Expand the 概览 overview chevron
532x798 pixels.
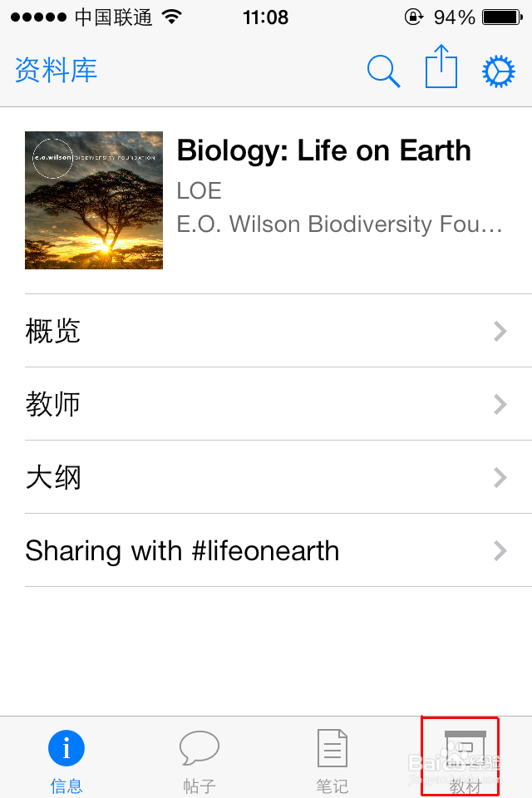coord(500,332)
